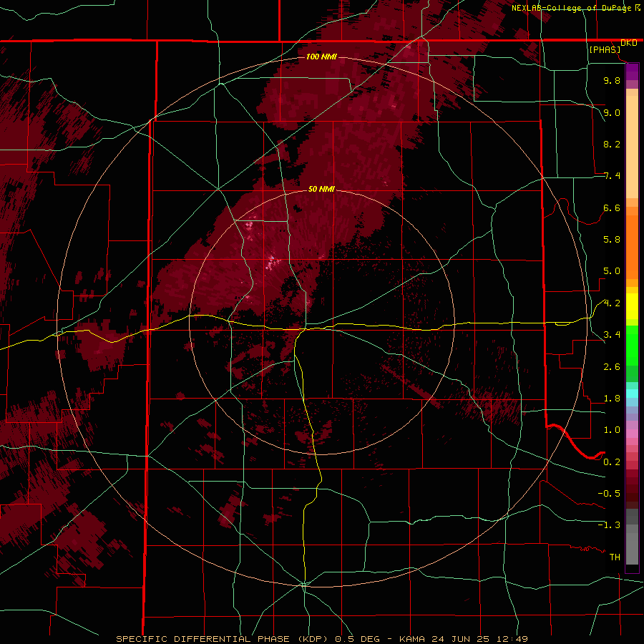Pick the cyan swatch on the color bar

632,394
